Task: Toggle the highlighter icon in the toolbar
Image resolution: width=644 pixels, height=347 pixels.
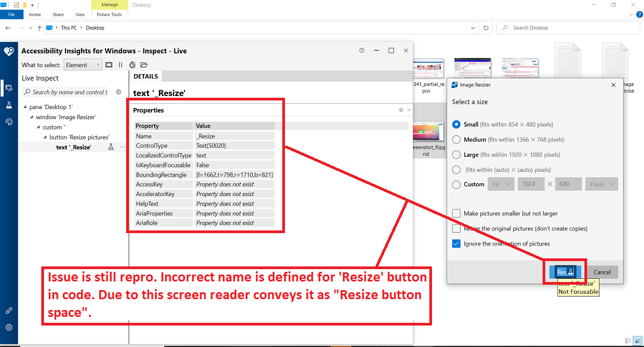Action: tap(109, 64)
